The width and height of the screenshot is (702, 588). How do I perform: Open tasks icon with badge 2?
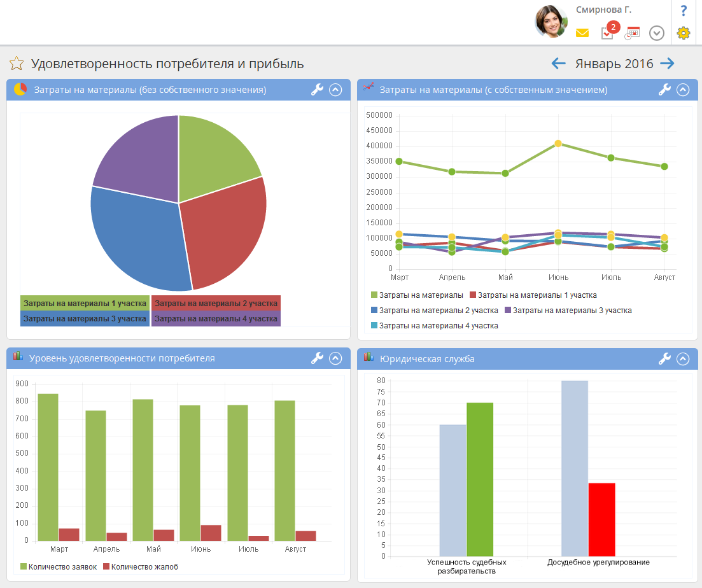pos(608,32)
